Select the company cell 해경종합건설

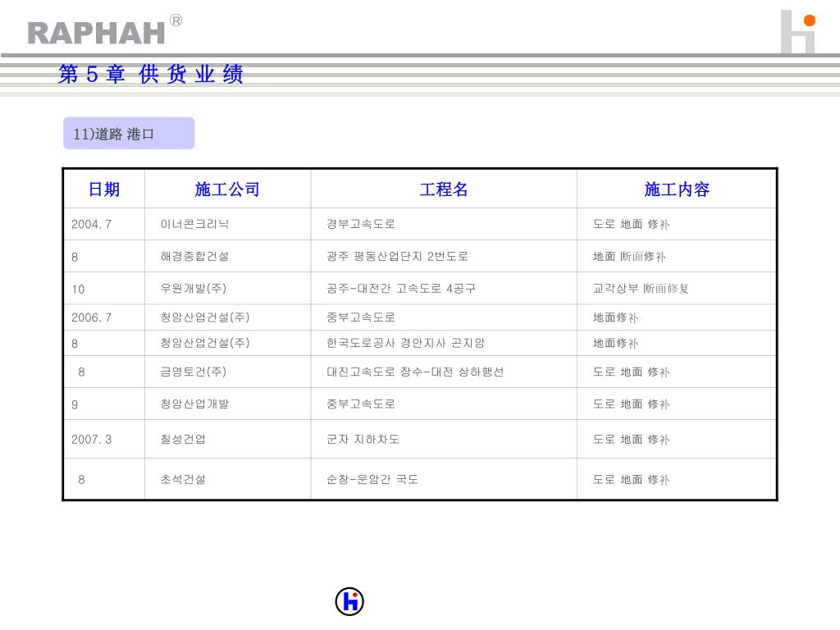194,256
